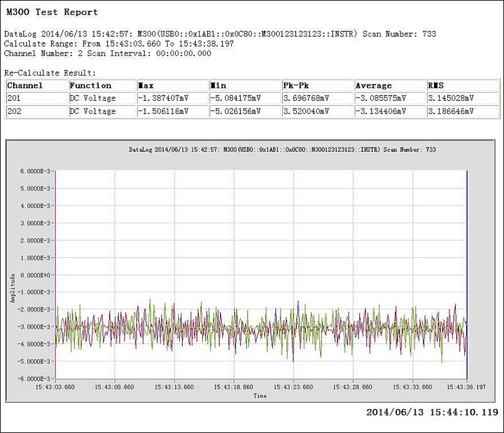This screenshot has width=504, height=433.
Task: Select the Min column header
Action: (219, 86)
